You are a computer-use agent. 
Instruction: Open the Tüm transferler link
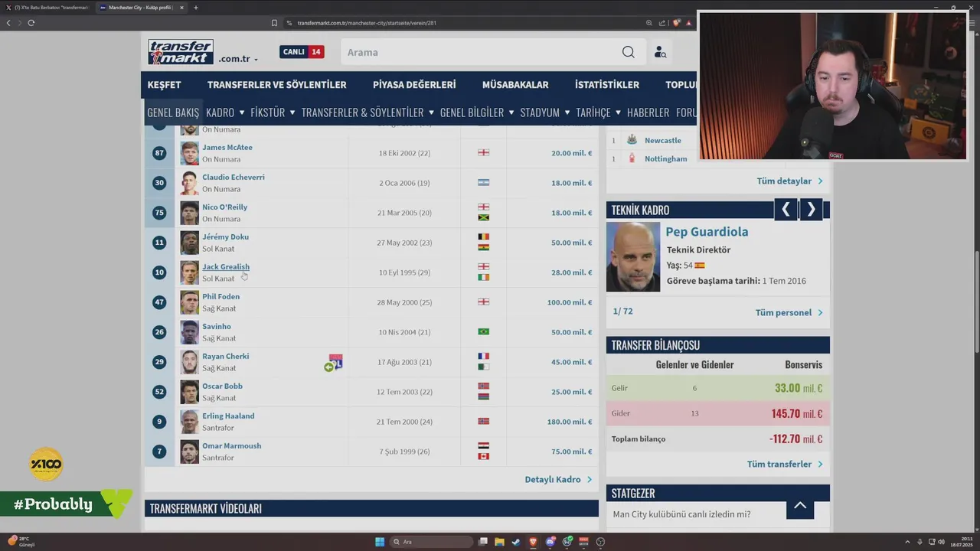pos(785,464)
